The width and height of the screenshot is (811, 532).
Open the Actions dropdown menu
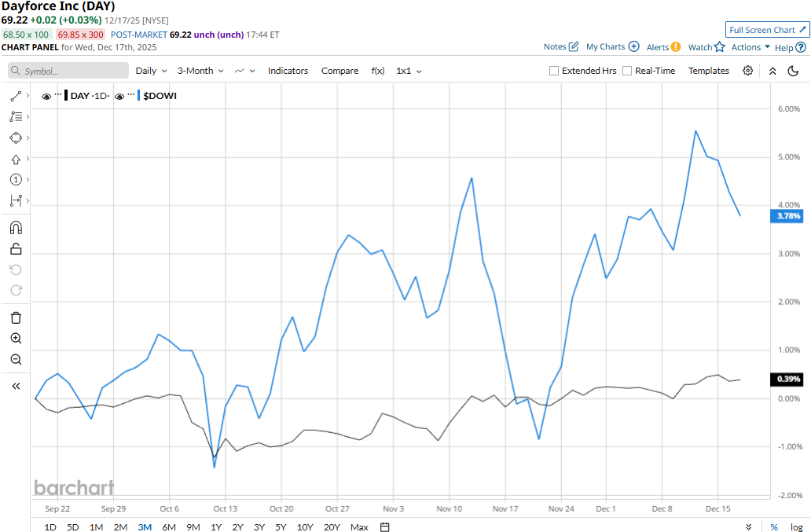point(750,47)
